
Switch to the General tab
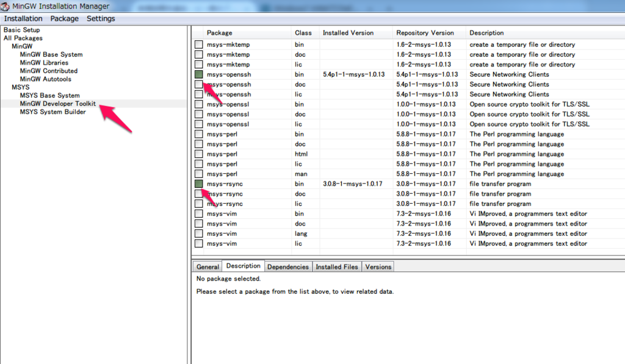click(x=208, y=267)
